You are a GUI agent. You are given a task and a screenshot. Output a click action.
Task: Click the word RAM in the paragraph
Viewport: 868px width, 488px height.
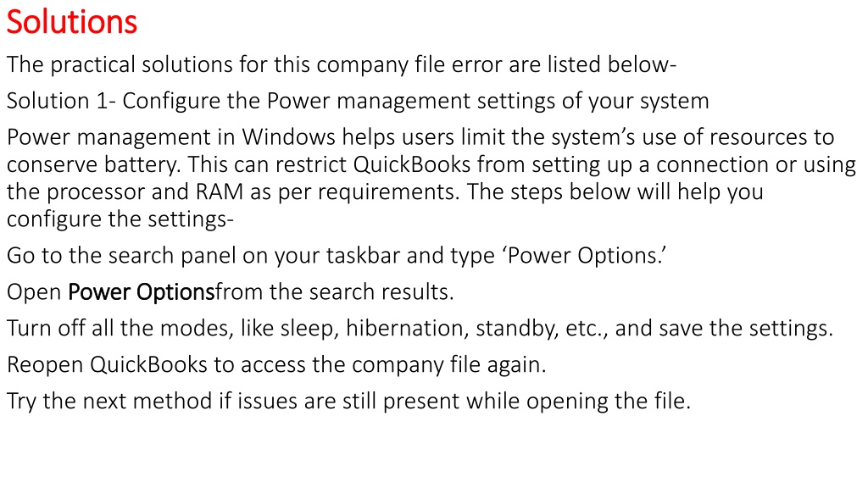(x=220, y=192)
